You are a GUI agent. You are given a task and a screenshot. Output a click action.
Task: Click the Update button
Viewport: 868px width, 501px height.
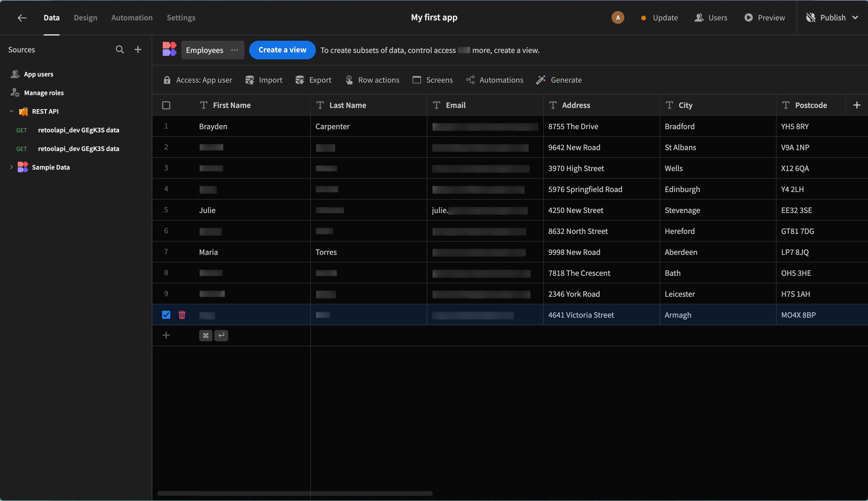pyautogui.click(x=659, y=17)
